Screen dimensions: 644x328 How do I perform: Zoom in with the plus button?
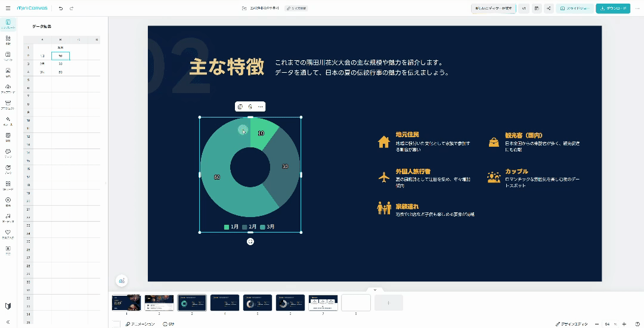[624, 324]
